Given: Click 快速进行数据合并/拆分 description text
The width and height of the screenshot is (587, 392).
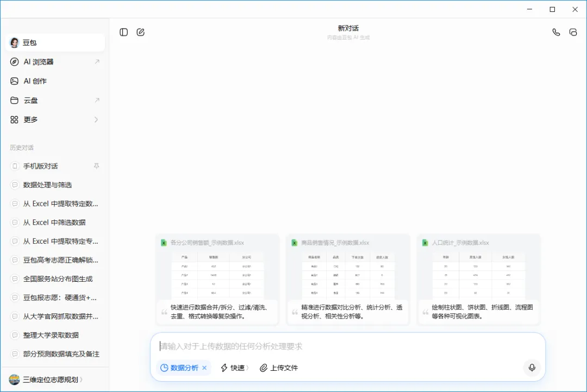Looking at the screenshot, I should point(219,312).
